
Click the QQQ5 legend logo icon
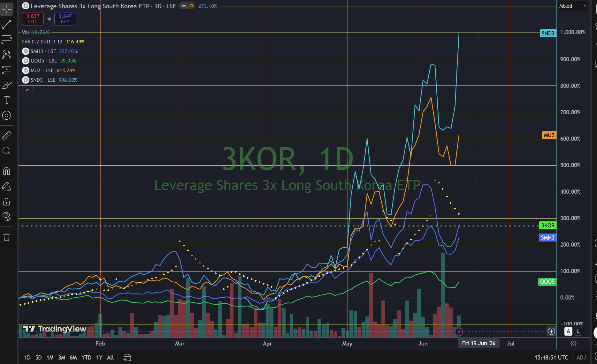click(x=26, y=61)
